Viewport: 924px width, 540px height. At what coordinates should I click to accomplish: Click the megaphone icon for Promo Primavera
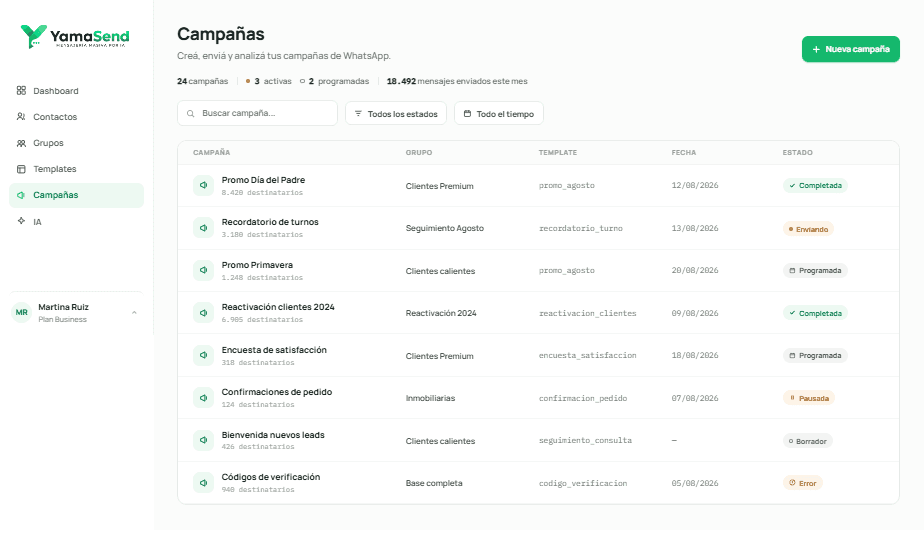pyautogui.click(x=203, y=270)
